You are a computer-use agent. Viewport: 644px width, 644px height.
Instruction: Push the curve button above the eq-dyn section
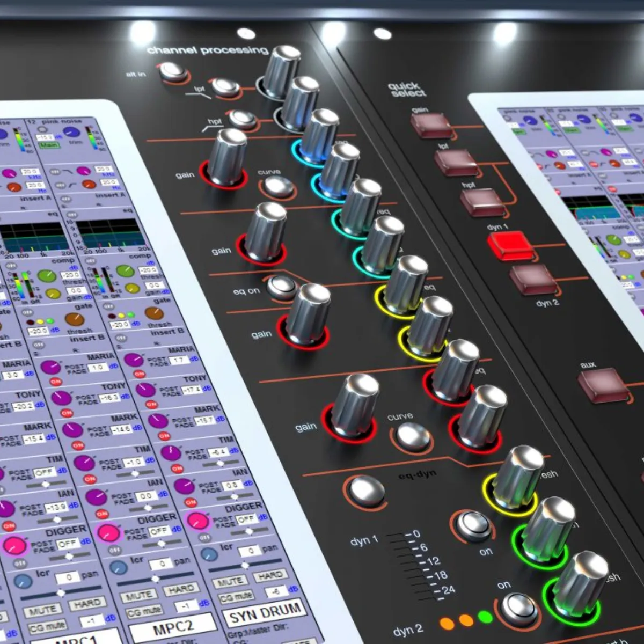tap(413, 436)
